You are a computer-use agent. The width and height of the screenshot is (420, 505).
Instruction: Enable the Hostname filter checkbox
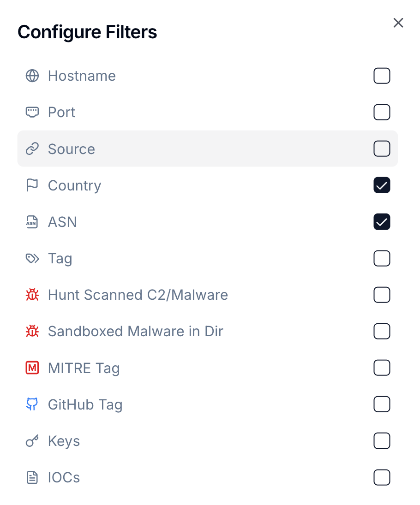(382, 76)
